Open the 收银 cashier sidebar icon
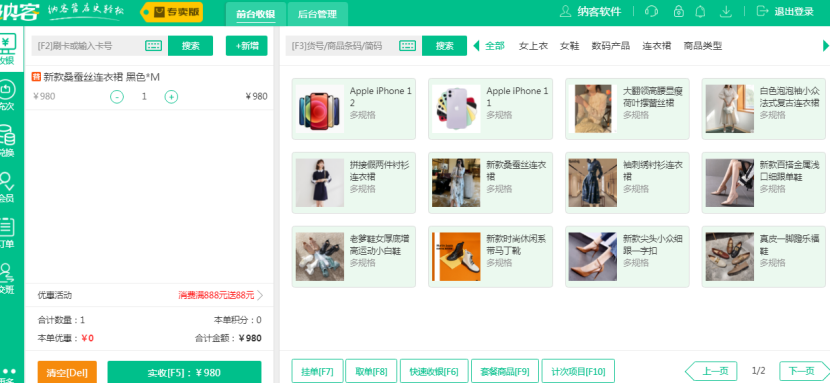 click(x=8, y=49)
